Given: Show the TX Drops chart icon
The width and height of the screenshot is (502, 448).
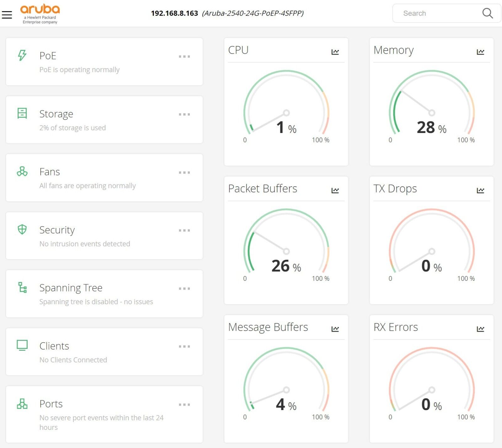Looking at the screenshot, I should 480,190.
